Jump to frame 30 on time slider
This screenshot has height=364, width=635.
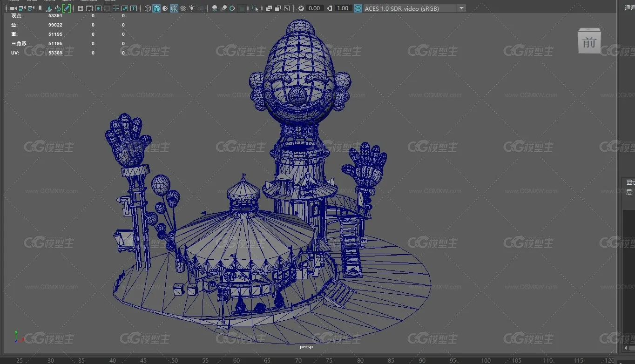50,360
